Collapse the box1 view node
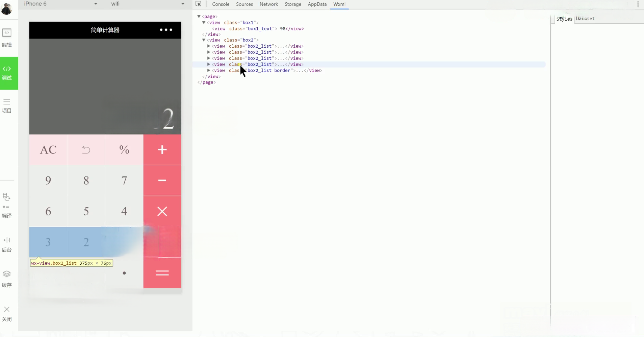The width and height of the screenshot is (644, 337). [x=204, y=23]
